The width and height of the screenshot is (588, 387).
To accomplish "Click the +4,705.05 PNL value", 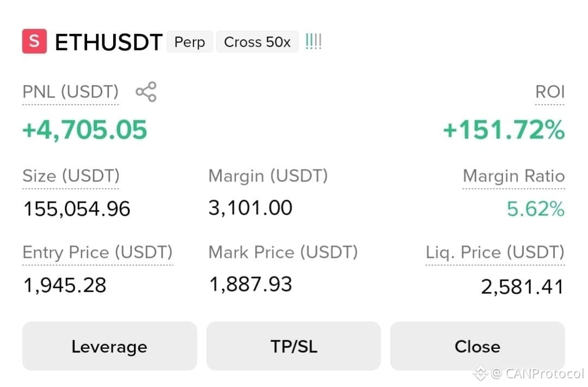I will click(85, 130).
